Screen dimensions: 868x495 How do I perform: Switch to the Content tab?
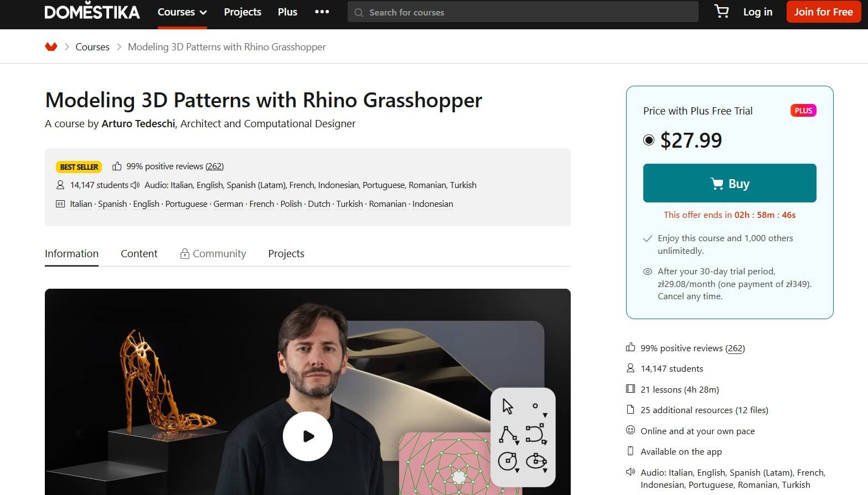[x=139, y=253]
